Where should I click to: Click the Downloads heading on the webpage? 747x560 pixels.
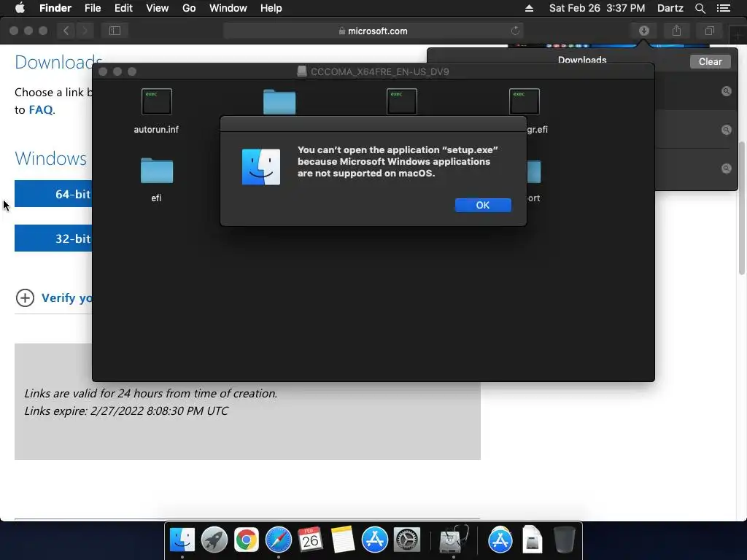coord(58,62)
